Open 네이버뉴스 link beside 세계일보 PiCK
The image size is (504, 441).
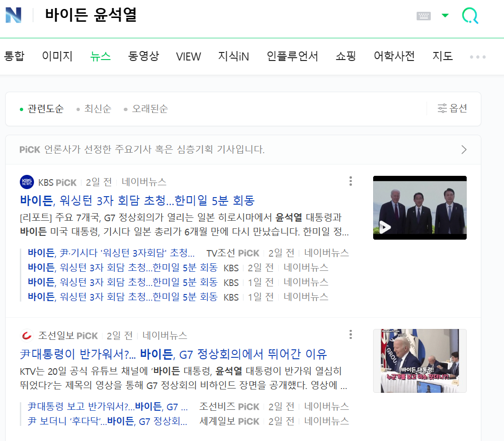[326, 421]
